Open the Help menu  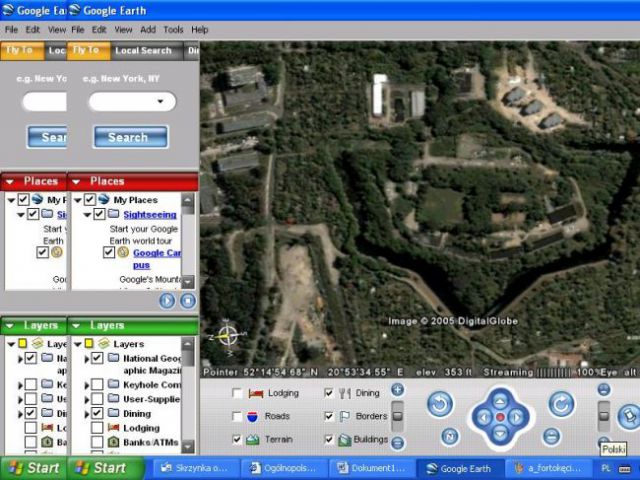coord(200,29)
